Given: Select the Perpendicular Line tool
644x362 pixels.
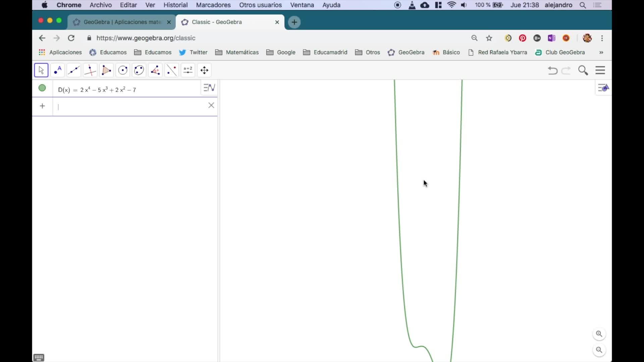Looking at the screenshot, I should coord(90,70).
